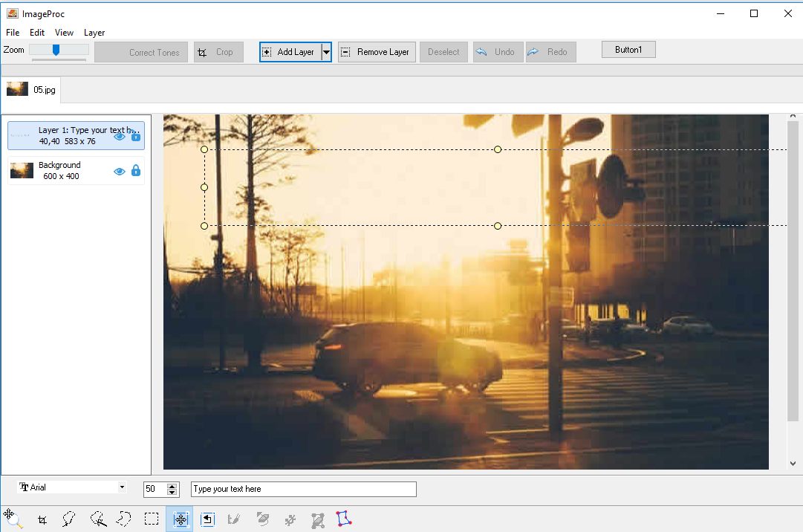Select the perspective distort tool
Image resolution: width=803 pixels, height=532 pixels.
click(344, 518)
